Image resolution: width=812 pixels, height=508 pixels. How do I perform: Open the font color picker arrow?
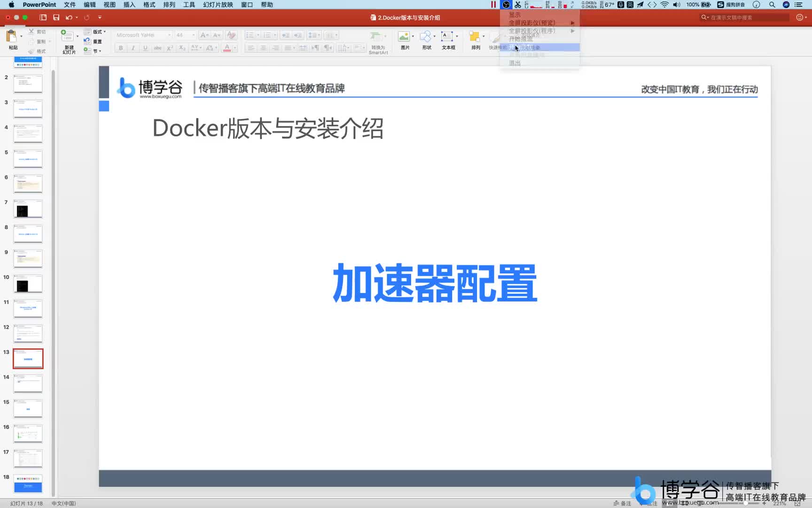point(235,48)
